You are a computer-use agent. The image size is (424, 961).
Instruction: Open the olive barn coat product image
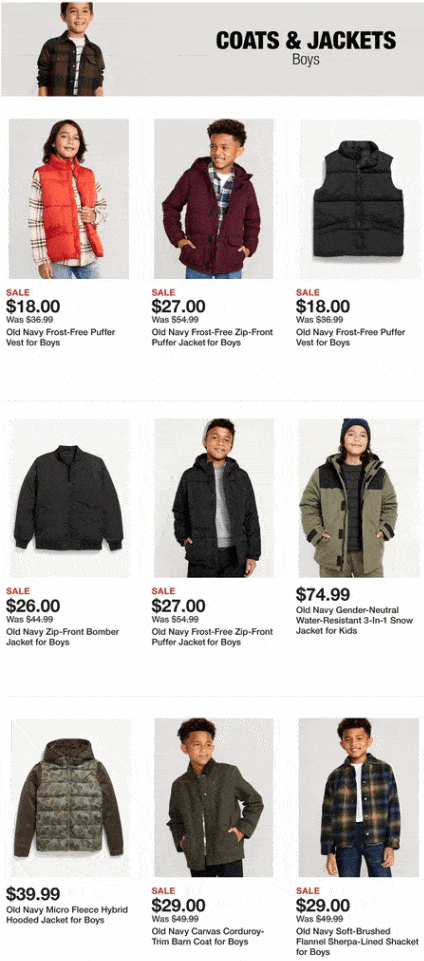(214, 797)
